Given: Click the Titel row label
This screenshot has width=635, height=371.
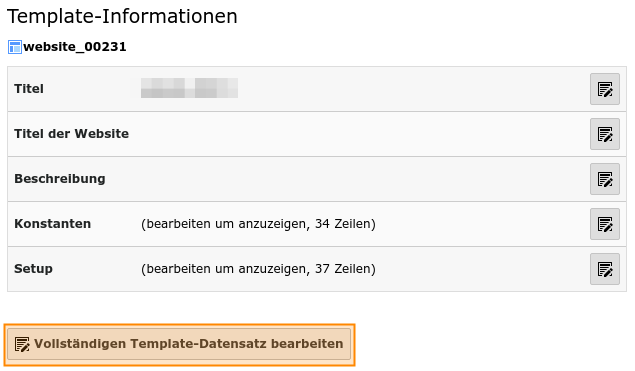Looking at the screenshot, I should click(x=29, y=89).
